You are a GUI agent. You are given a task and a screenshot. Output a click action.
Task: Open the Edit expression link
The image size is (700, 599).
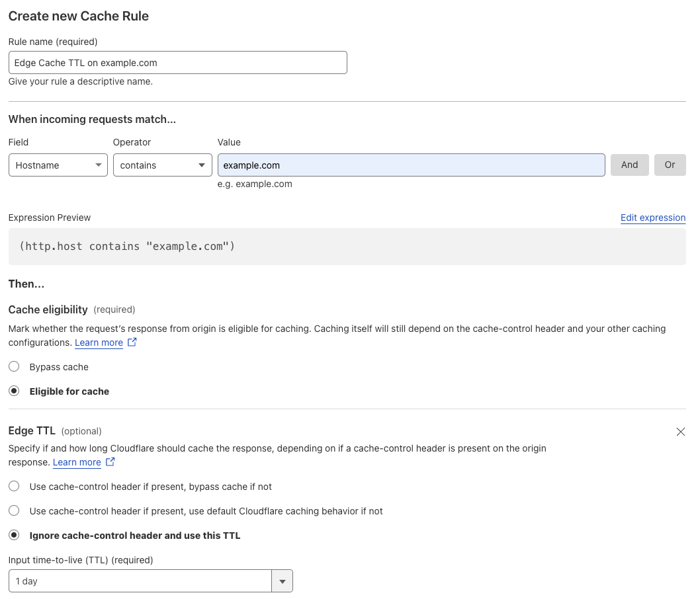pos(653,218)
